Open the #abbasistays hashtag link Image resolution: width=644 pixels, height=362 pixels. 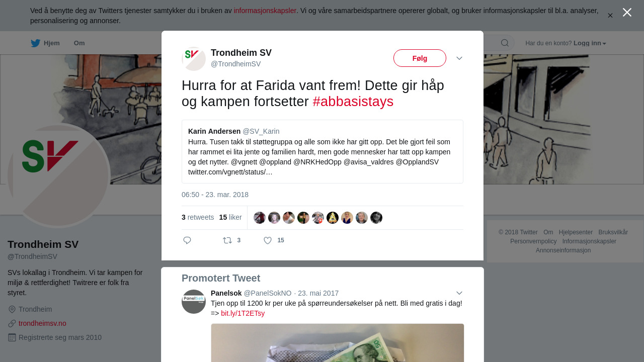click(x=353, y=102)
